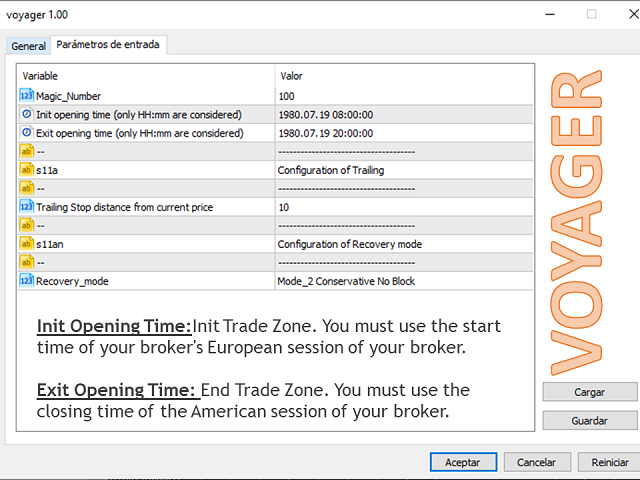640x480 pixels.
Task: Click the integer icon beside Trailing Stop distance
Action: click(27, 207)
